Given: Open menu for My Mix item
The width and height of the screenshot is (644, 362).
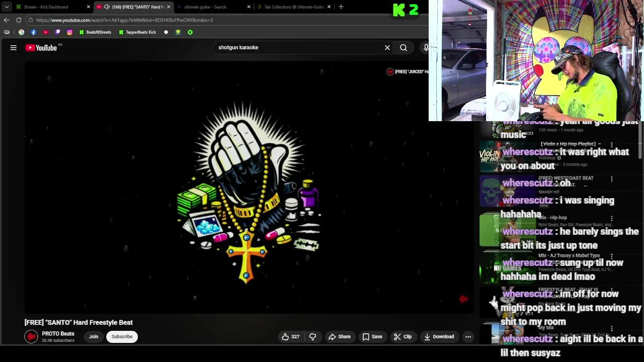Looking at the screenshot, I should tap(612, 329).
